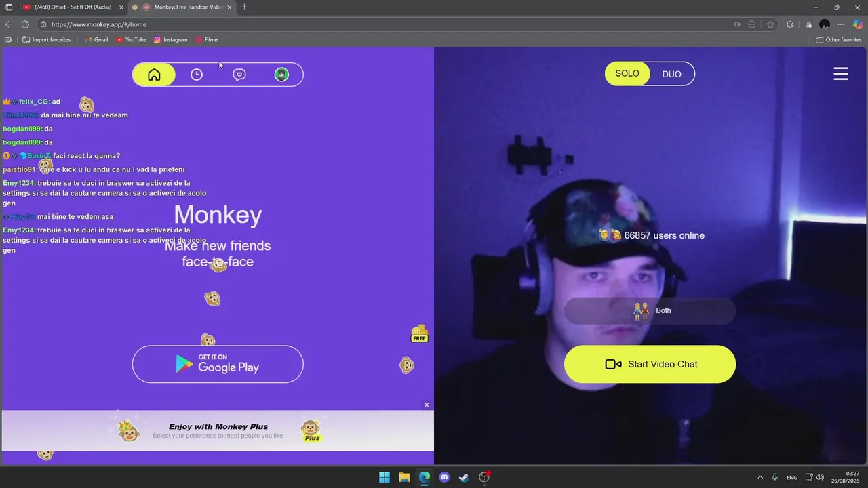Open the volume control in tray
This screenshot has height=488, width=868.
point(820,478)
